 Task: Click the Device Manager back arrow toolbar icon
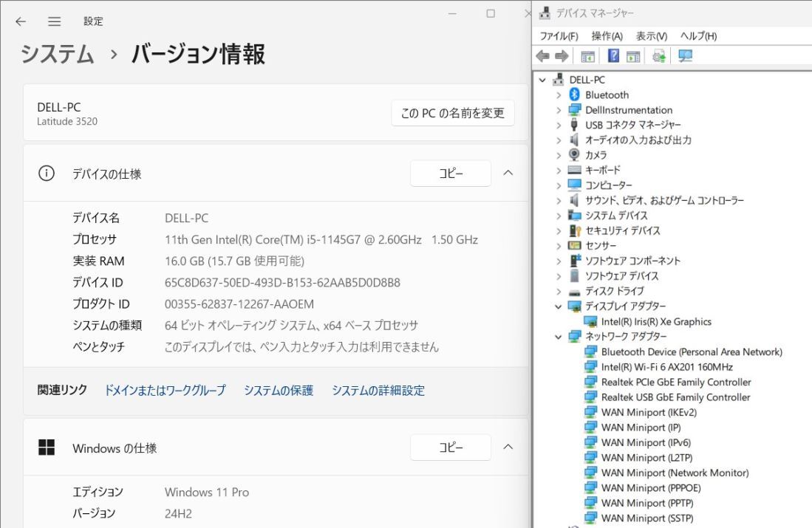point(543,56)
